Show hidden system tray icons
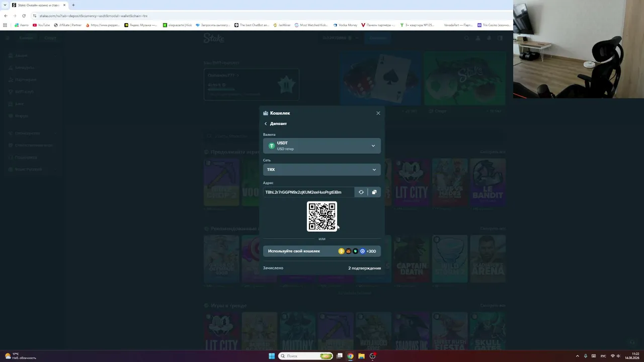Image resolution: width=644 pixels, height=362 pixels. 578,356
